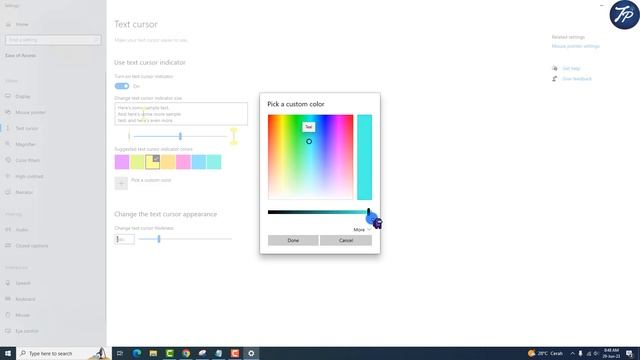The image size is (640, 360).
Task: Select the turquoise suggested indicator color
Action: point(214,162)
